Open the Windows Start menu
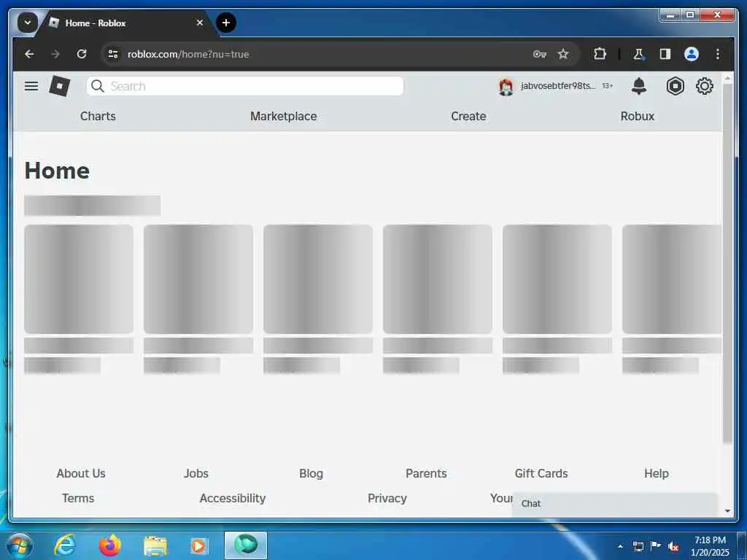The width and height of the screenshot is (747, 560). point(19,545)
